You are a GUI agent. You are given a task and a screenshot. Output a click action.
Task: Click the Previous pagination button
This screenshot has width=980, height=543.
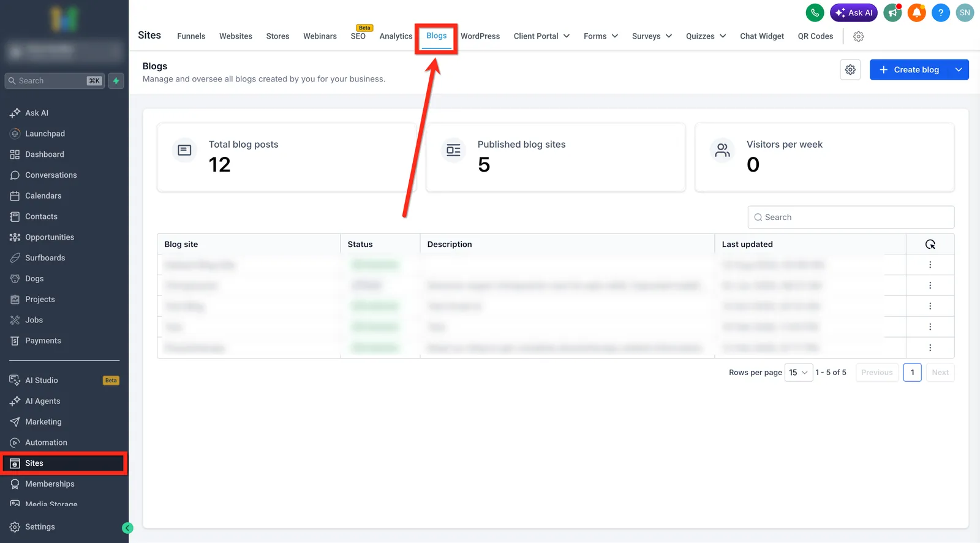877,373
